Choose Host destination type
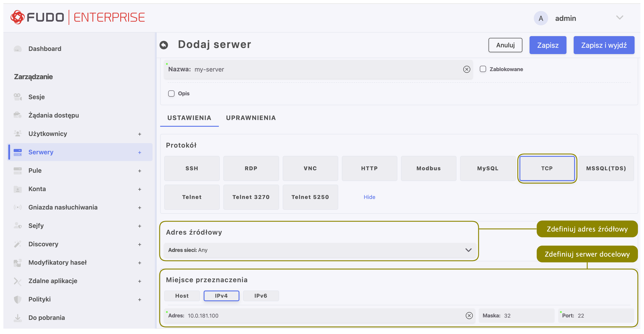 coord(182,296)
